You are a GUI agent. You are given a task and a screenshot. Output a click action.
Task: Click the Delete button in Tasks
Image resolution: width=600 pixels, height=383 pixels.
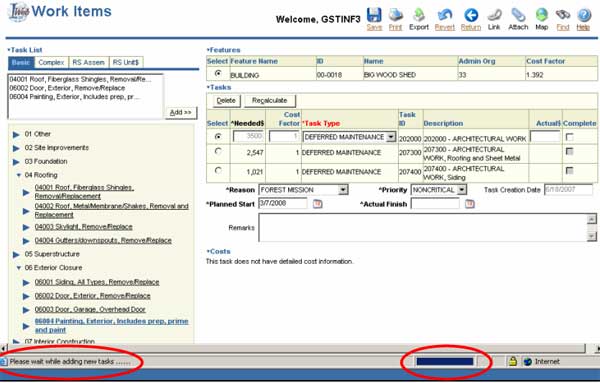(x=226, y=101)
